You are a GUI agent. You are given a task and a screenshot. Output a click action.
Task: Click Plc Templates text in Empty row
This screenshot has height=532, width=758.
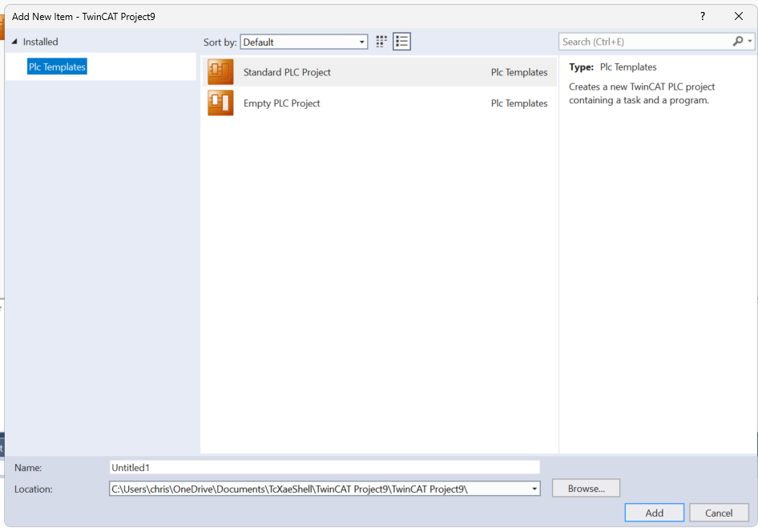519,103
